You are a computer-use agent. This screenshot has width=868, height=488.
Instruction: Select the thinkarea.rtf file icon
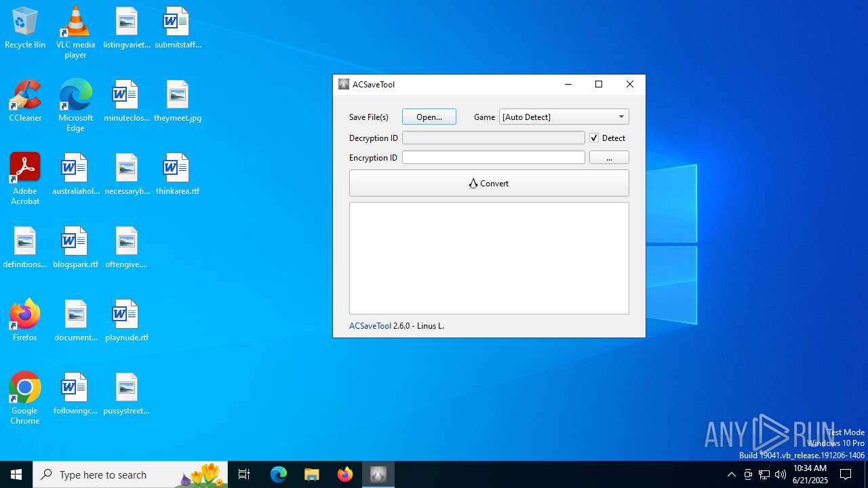(x=178, y=175)
